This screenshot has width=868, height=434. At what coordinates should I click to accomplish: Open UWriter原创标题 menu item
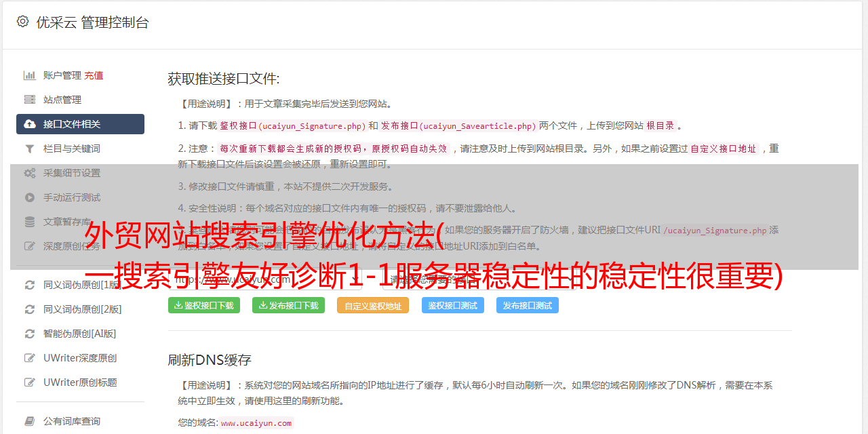coord(80,382)
